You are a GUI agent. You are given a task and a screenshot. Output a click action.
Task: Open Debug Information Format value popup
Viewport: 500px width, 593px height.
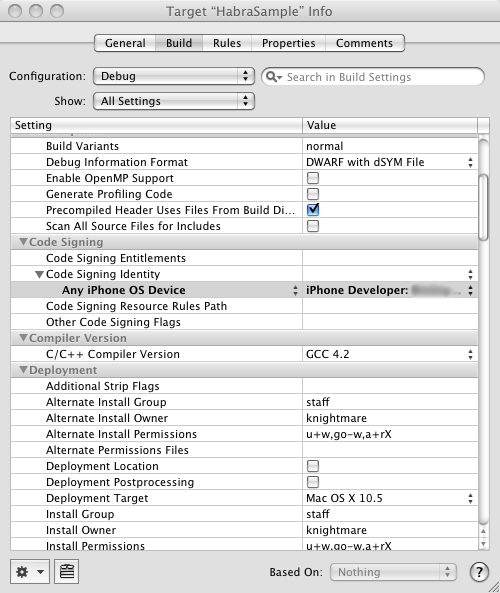tap(470, 162)
